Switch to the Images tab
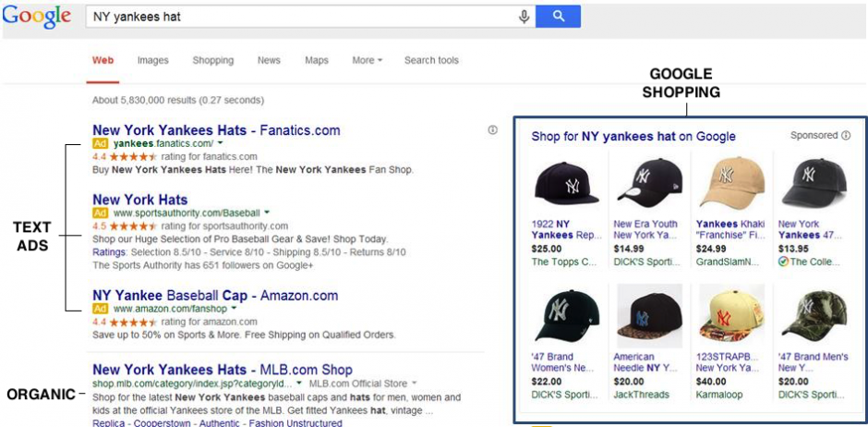 [153, 61]
